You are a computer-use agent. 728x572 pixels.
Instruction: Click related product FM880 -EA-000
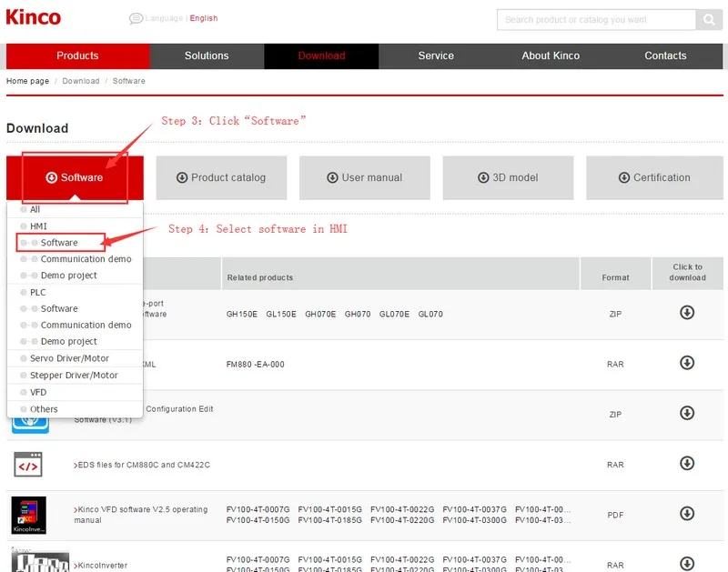pyautogui.click(x=255, y=365)
